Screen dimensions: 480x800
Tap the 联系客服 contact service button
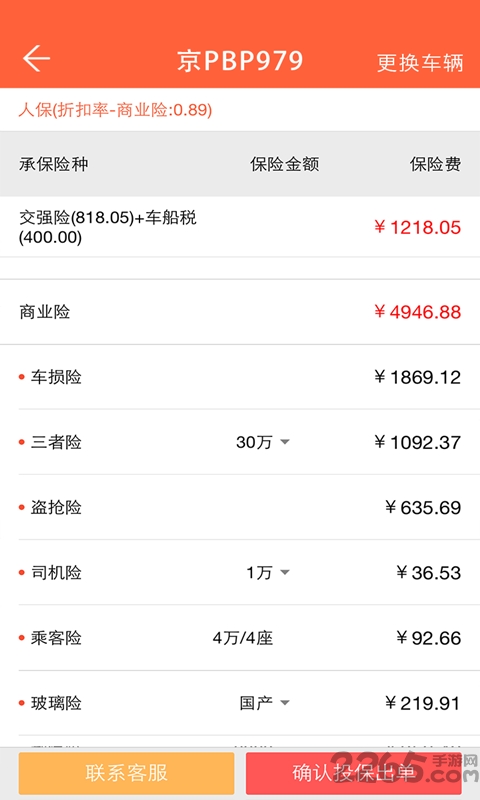[127, 773]
